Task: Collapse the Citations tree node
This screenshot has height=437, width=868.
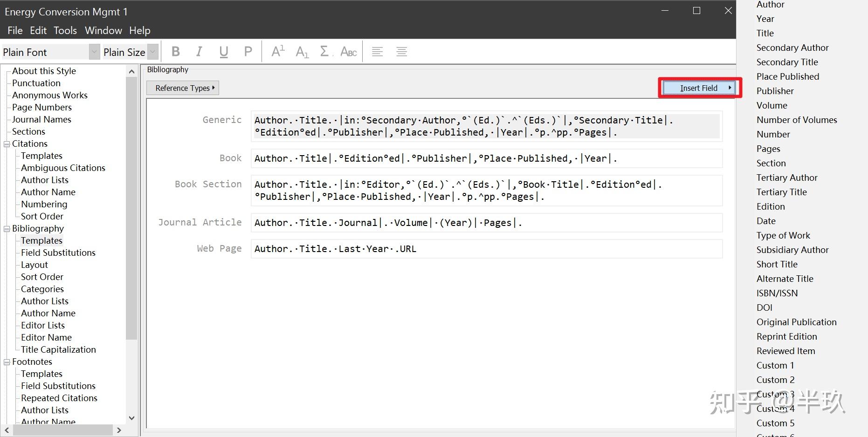Action: (x=7, y=144)
